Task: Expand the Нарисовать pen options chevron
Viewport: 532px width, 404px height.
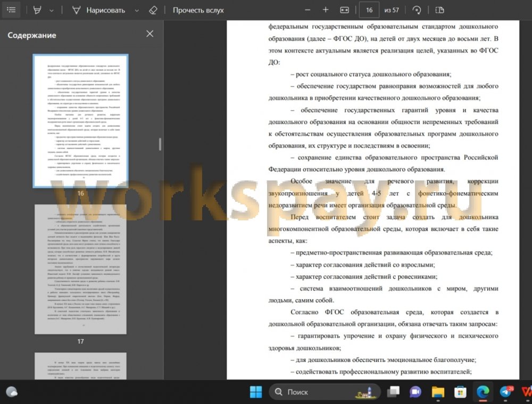Action: [137, 11]
